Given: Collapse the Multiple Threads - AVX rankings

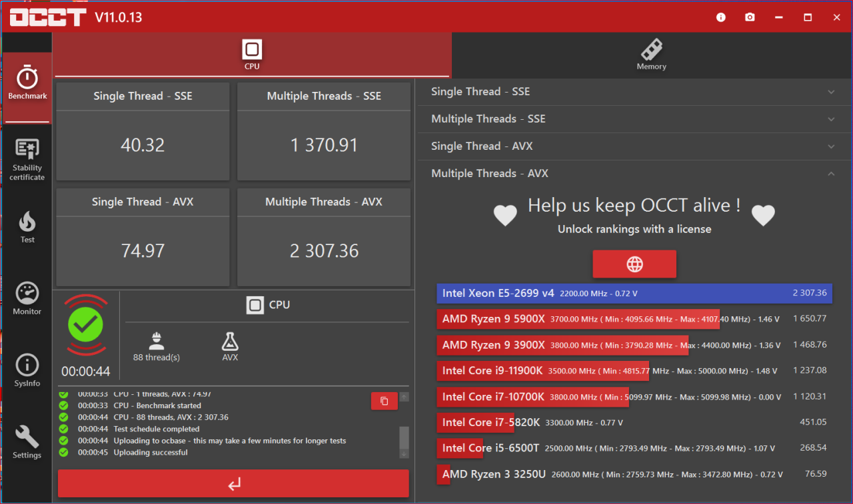Looking at the screenshot, I should click(x=830, y=174).
